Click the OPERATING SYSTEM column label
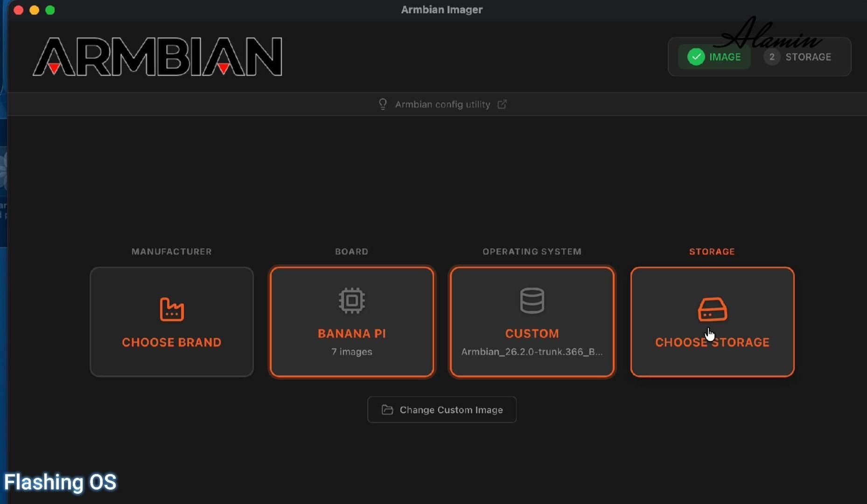Image resolution: width=867 pixels, height=504 pixels. (532, 252)
